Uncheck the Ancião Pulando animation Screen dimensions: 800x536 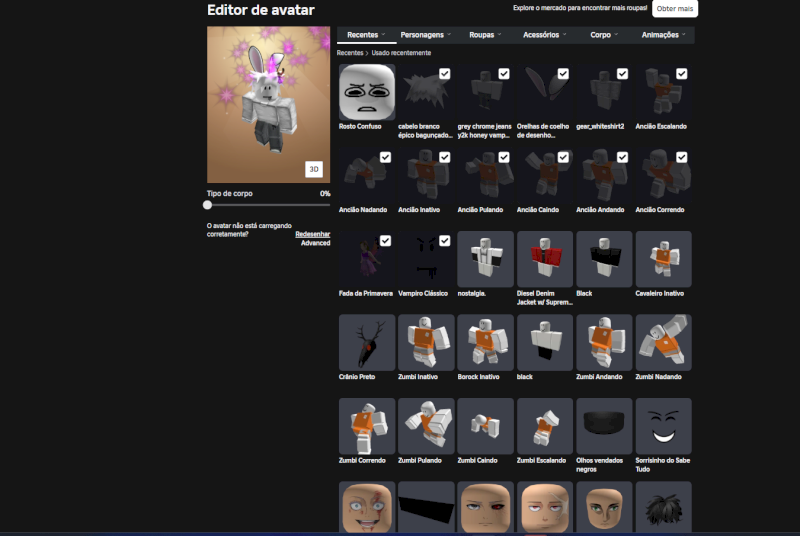click(x=504, y=158)
